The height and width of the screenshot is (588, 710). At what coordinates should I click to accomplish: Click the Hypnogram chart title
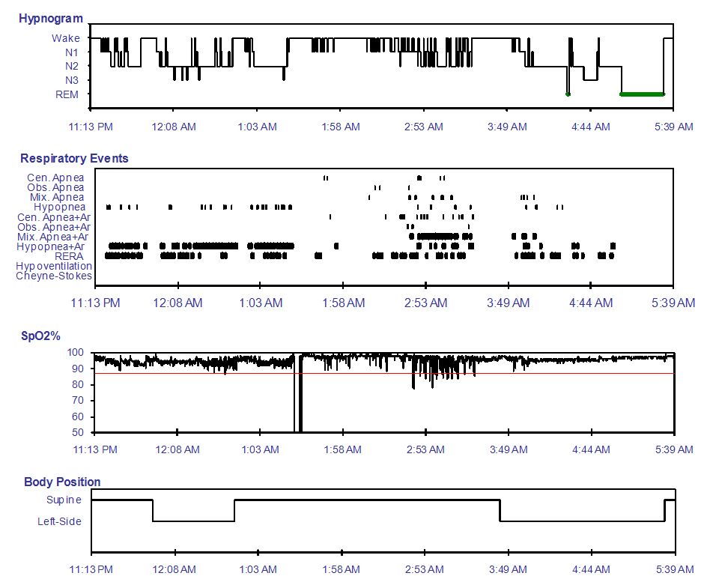coord(51,19)
